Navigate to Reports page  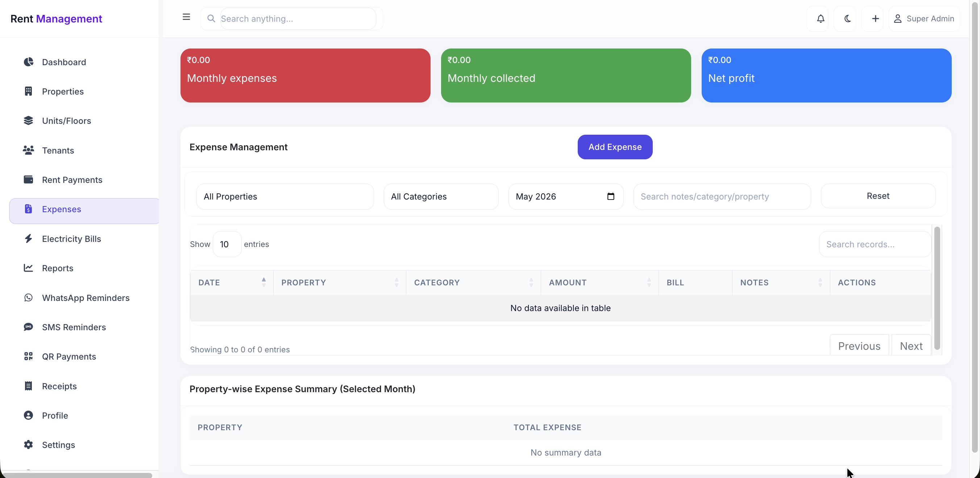click(x=84, y=268)
